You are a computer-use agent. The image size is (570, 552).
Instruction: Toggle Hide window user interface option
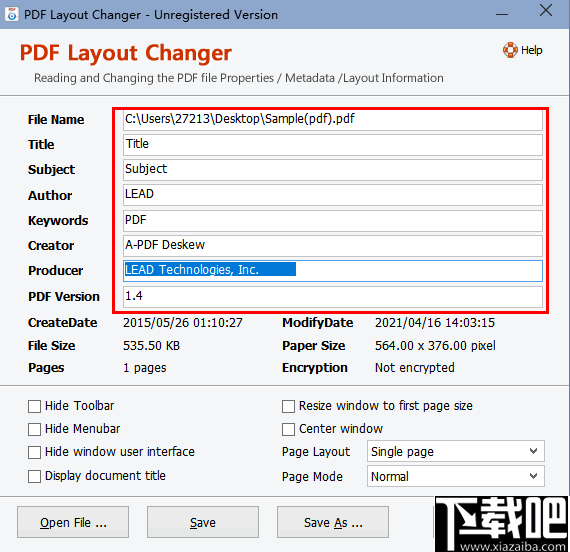tap(35, 452)
